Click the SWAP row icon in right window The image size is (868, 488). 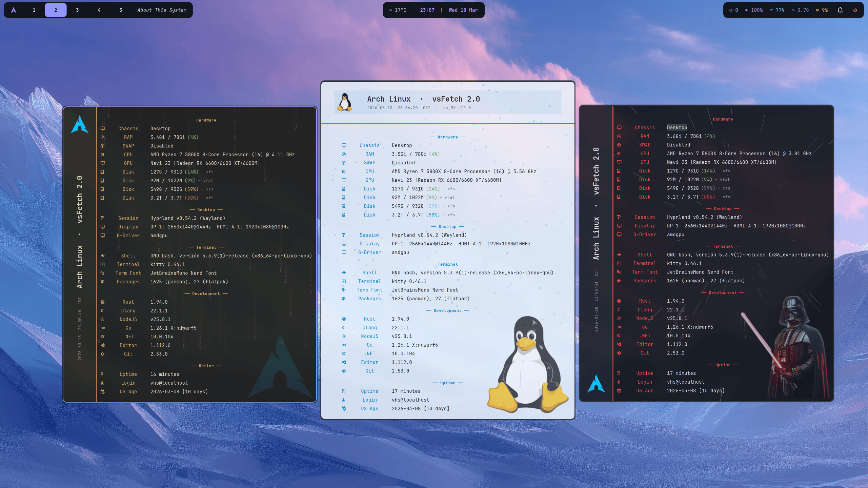pyautogui.click(x=619, y=145)
